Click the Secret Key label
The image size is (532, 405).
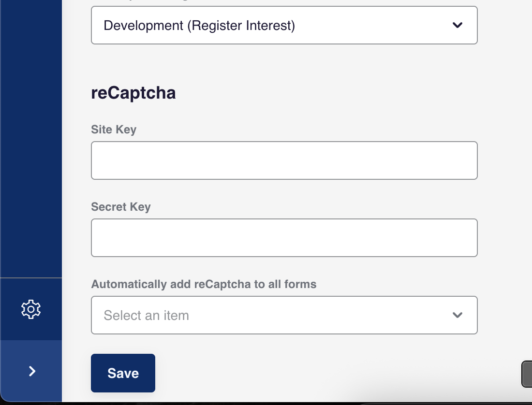coord(121,207)
